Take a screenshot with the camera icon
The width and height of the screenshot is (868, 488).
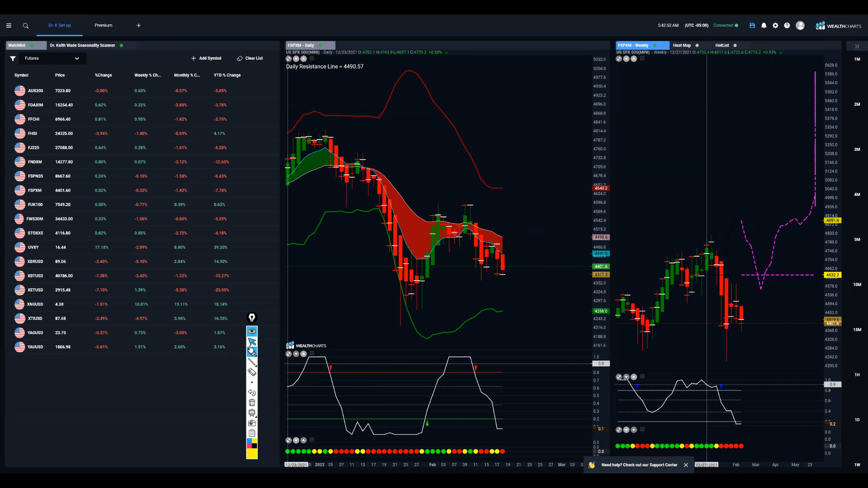point(252,423)
